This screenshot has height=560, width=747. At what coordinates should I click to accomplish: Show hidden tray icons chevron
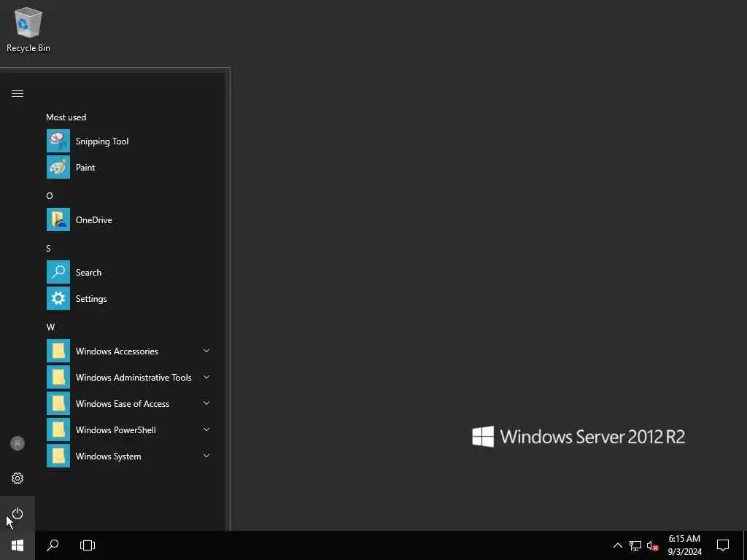point(617,545)
